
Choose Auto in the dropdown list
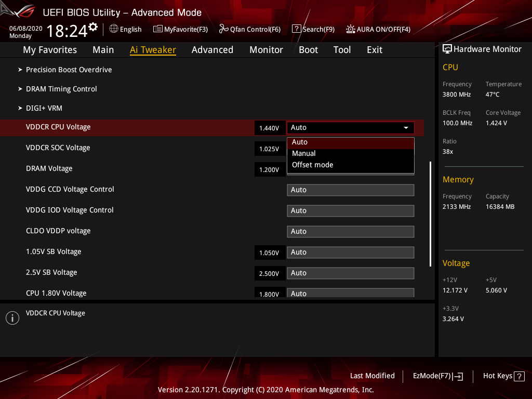(351, 142)
